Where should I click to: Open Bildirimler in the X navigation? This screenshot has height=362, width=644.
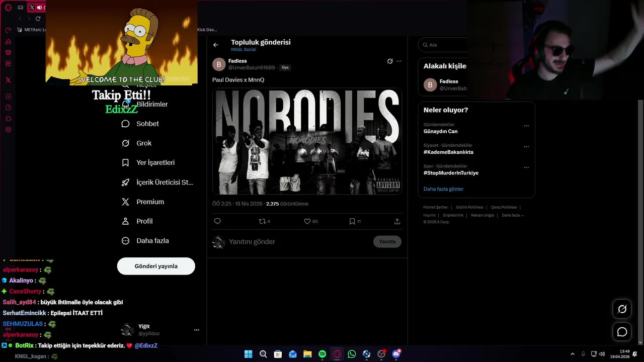click(x=145, y=104)
